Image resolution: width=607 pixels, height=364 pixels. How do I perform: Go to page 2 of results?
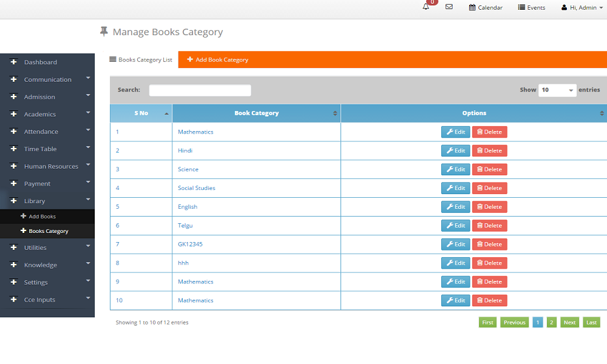(551, 323)
